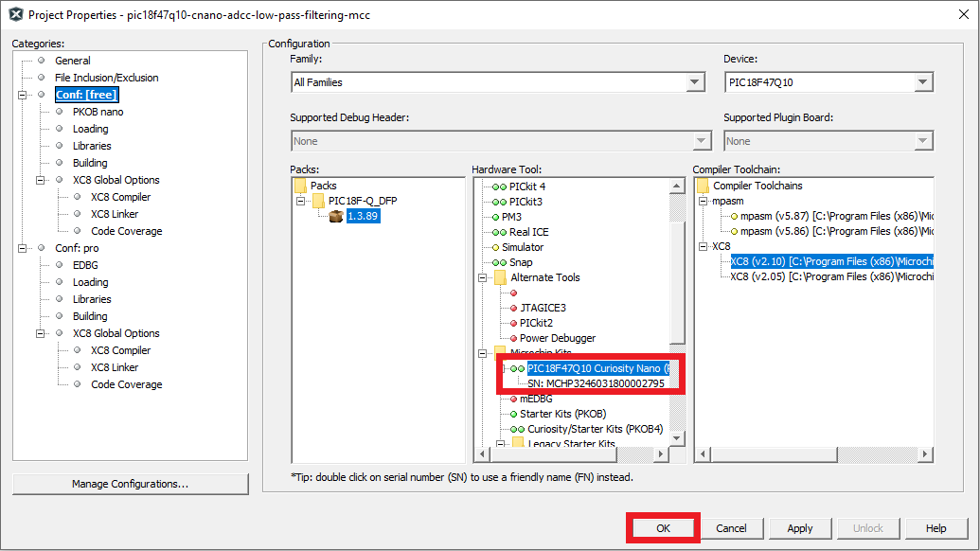Click the green dots beside Snap
The height and width of the screenshot is (551, 980).
coord(499,262)
